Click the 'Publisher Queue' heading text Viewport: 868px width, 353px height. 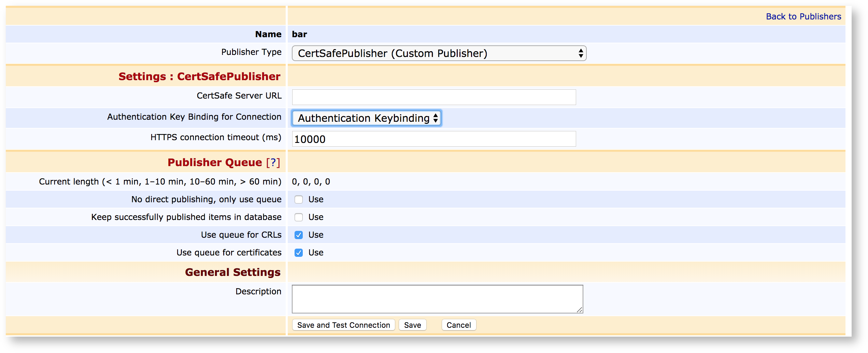pos(215,163)
